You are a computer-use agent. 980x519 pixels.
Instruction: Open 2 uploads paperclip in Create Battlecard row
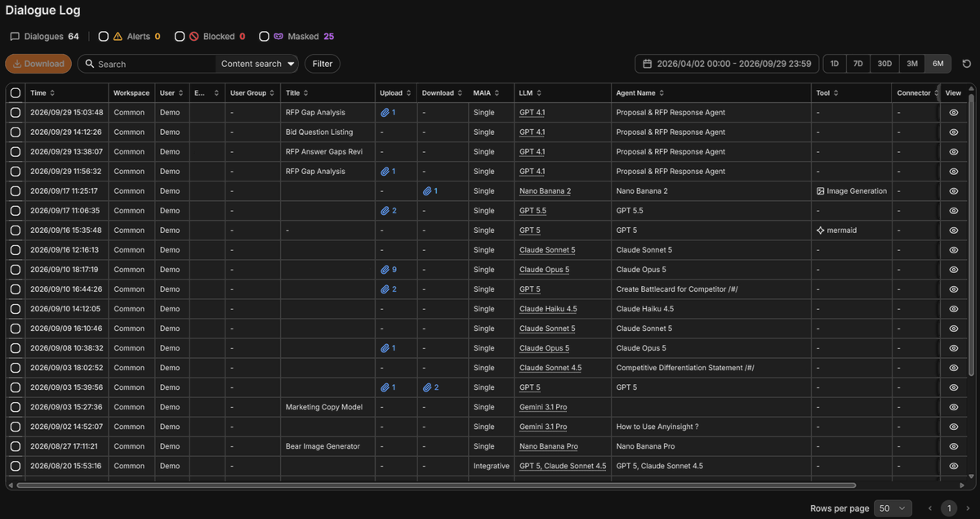tap(389, 289)
